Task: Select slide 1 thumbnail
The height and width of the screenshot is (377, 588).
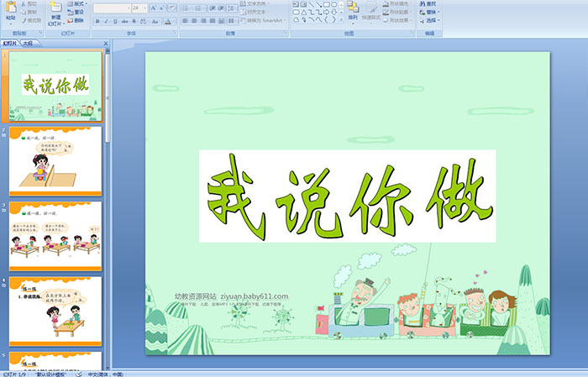Action: point(55,86)
